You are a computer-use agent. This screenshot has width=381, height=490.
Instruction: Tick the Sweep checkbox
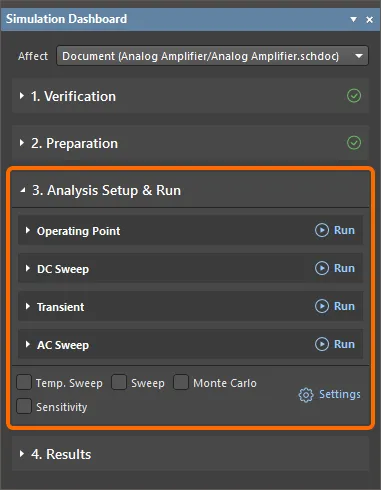coord(119,382)
